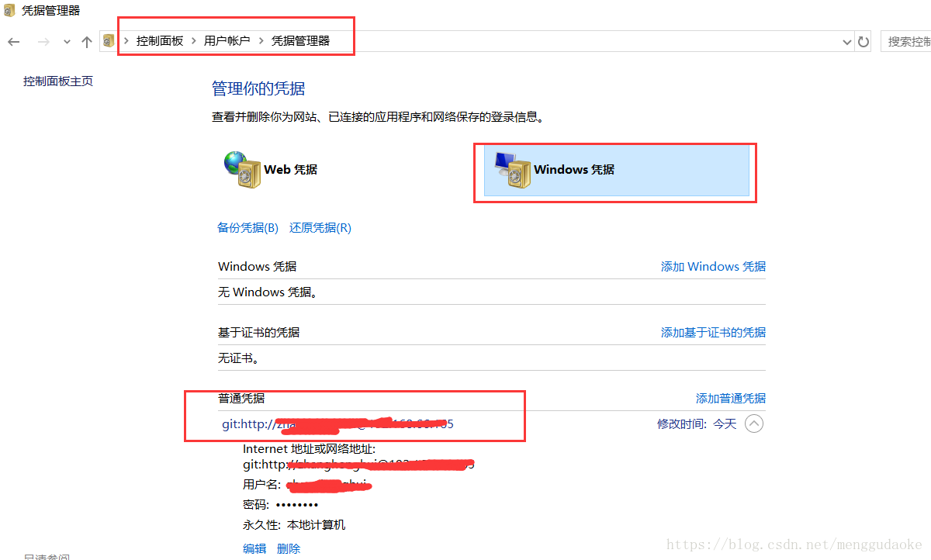Image resolution: width=931 pixels, height=560 pixels.
Task: Select 控制面板 in the breadcrumb path
Action: (x=160, y=40)
